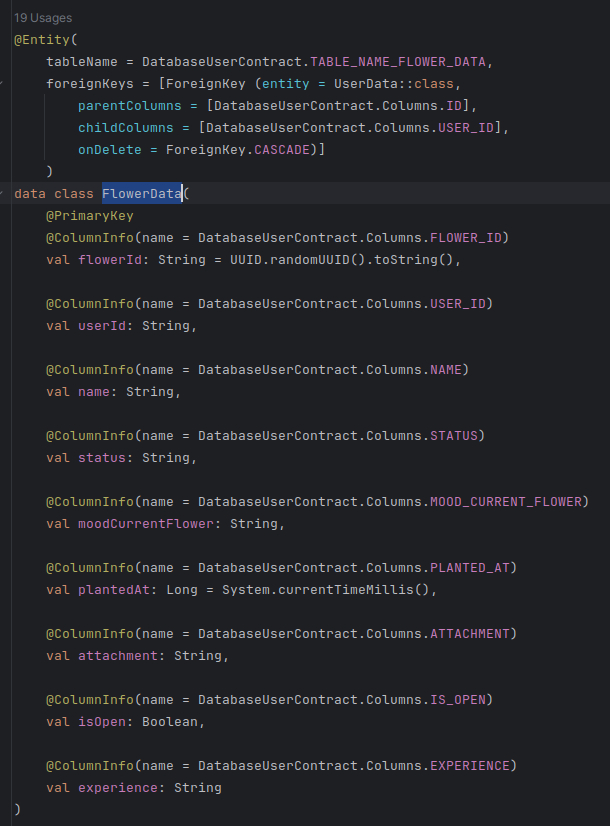
Task: Open the 19 Usages hint
Action: (x=43, y=18)
